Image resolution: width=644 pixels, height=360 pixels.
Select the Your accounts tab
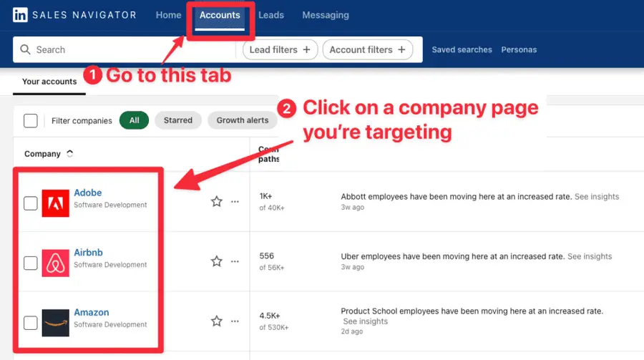[49, 82]
